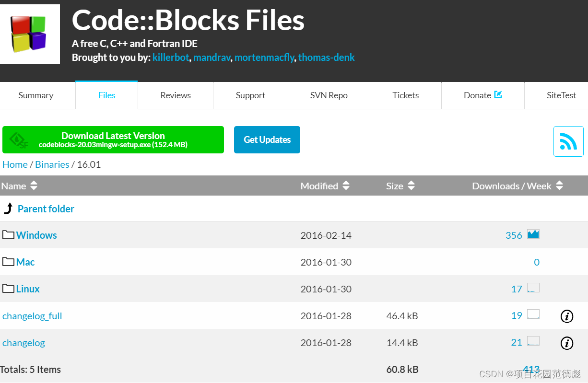Click the 46.4 kB size value
Screen dimensions: 588x383
(x=402, y=316)
